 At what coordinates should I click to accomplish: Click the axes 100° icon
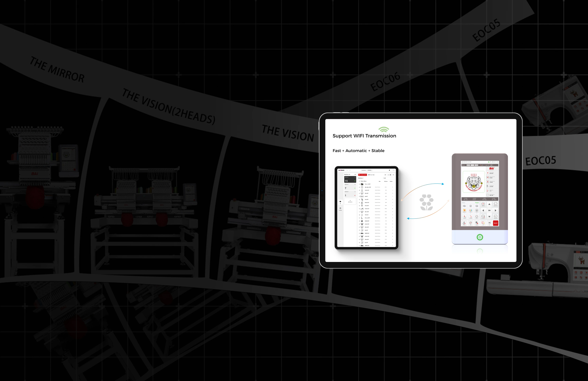tap(471, 223)
